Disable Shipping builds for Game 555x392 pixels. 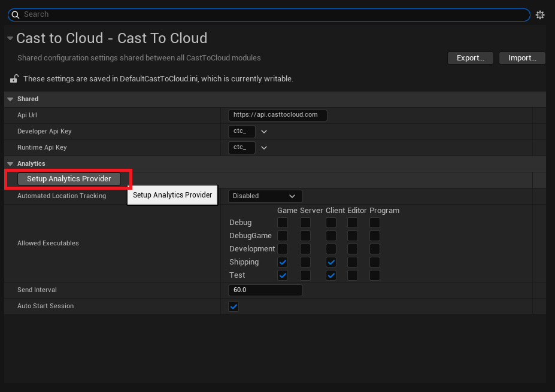point(282,262)
